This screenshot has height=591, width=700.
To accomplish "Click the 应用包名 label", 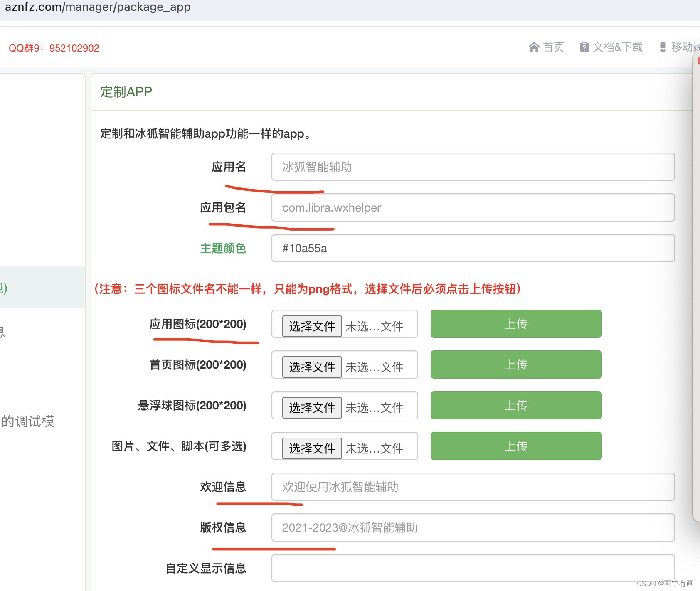I will tap(223, 207).
